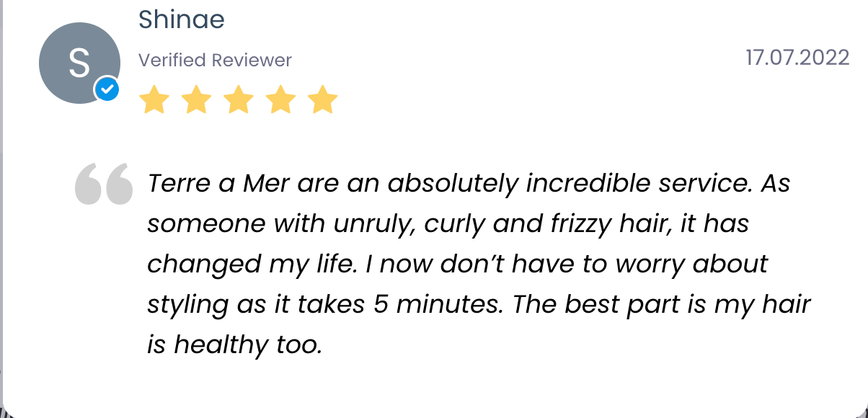Click the final line 'is healthy too.'

pos(234,345)
